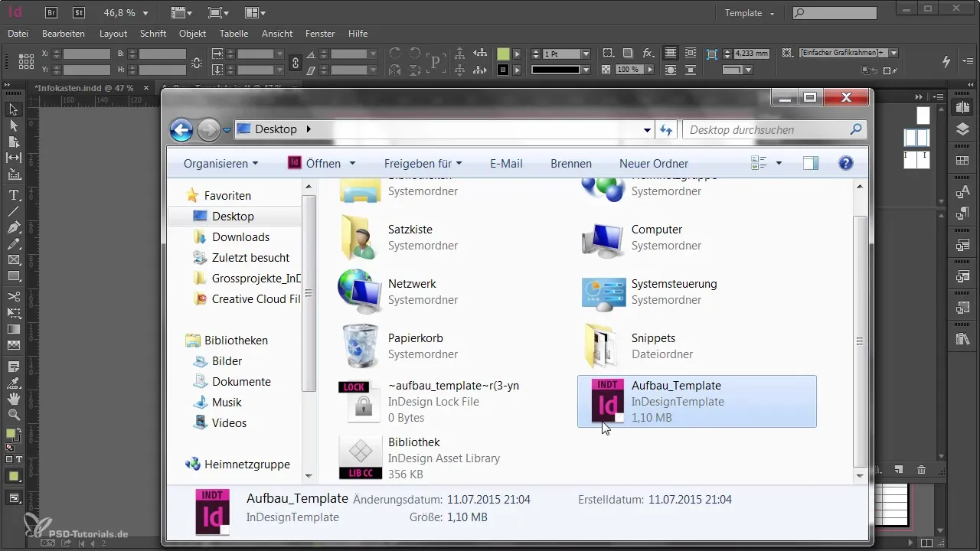Open the Layout menu
Viewport: 980px width, 551px height.
(113, 34)
